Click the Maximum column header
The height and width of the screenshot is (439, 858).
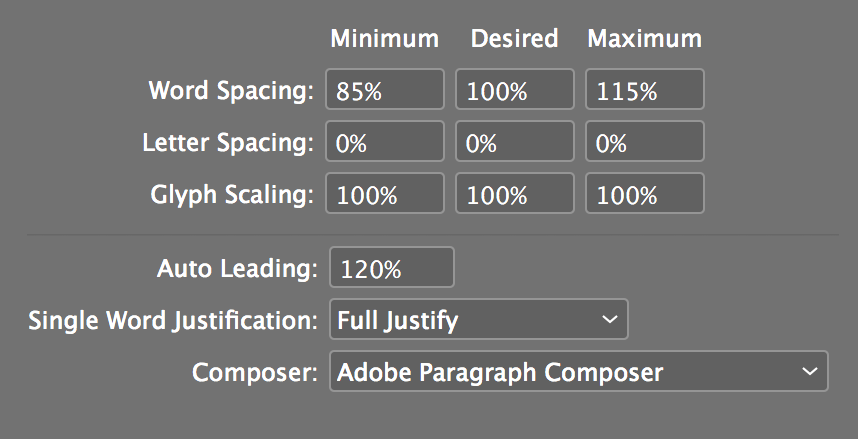point(645,39)
